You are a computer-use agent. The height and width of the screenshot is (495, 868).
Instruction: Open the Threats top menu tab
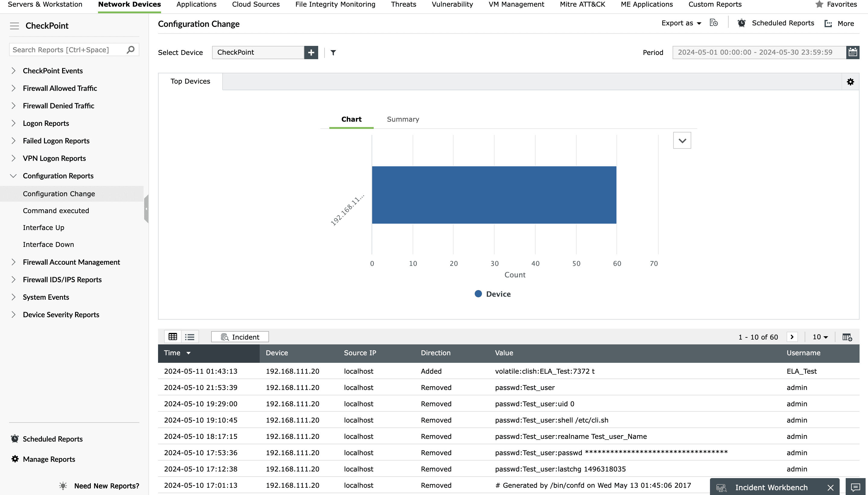click(403, 5)
